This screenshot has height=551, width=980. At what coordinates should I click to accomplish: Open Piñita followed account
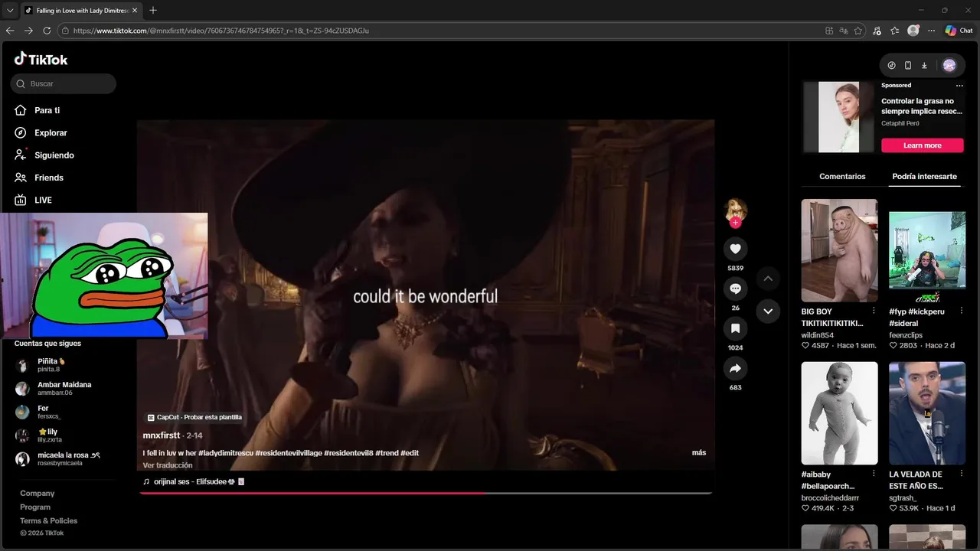51,365
